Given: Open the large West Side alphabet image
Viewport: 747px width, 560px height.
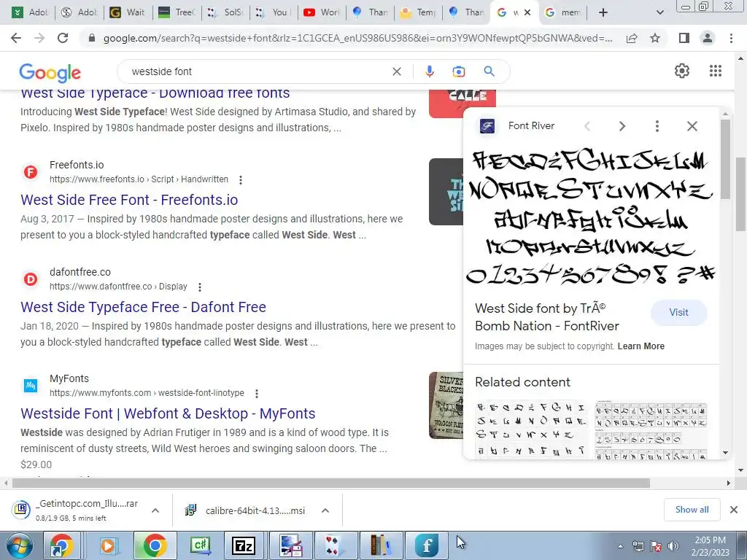Looking at the screenshot, I should coord(591,217).
